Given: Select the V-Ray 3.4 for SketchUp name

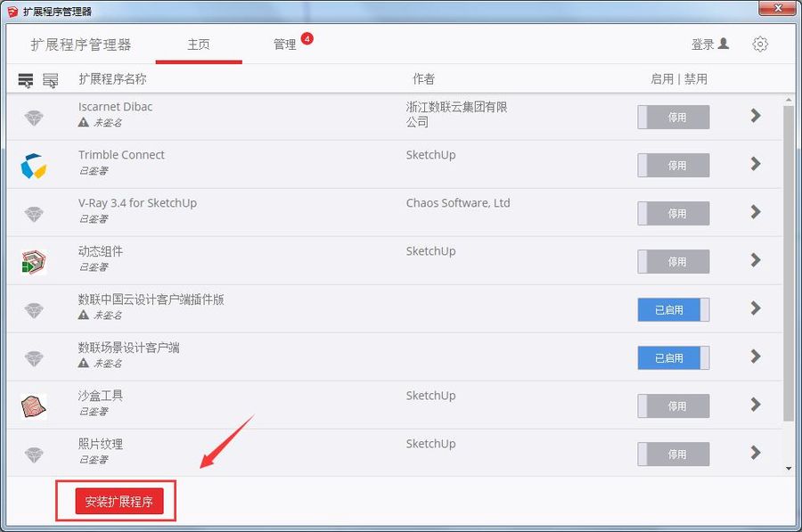Looking at the screenshot, I should pyautogui.click(x=137, y=202).
